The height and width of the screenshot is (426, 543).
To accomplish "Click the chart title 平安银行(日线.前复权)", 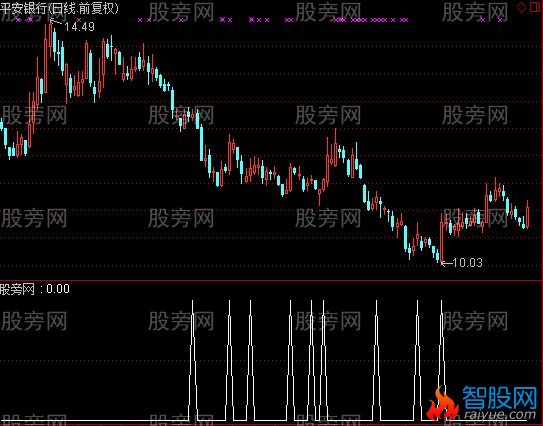I will coord(59,8).
